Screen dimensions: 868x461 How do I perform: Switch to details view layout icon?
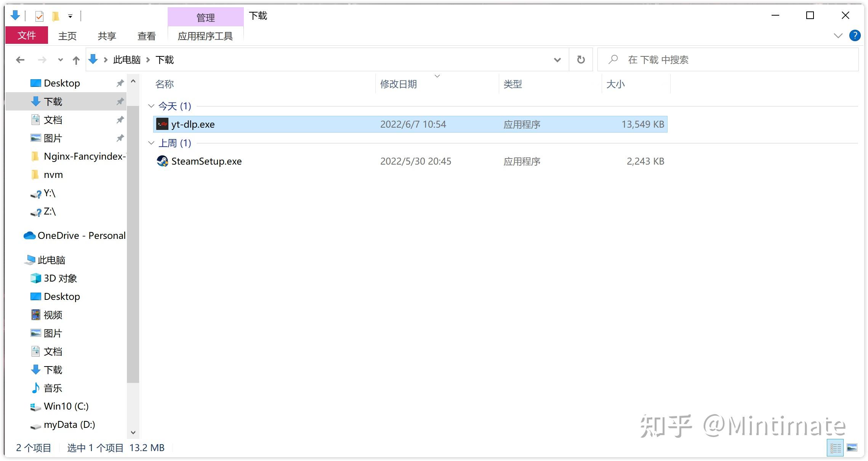835,448
